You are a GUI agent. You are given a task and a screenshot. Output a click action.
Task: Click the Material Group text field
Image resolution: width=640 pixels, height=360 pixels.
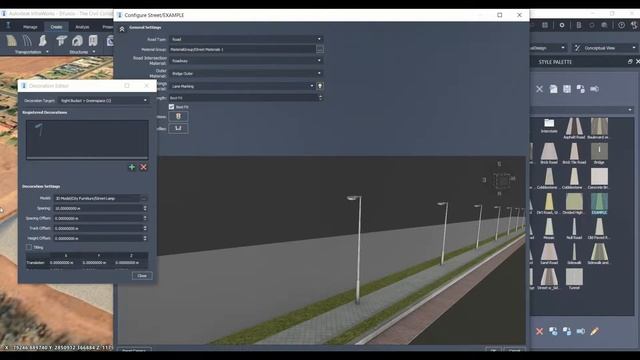[242, 49]
